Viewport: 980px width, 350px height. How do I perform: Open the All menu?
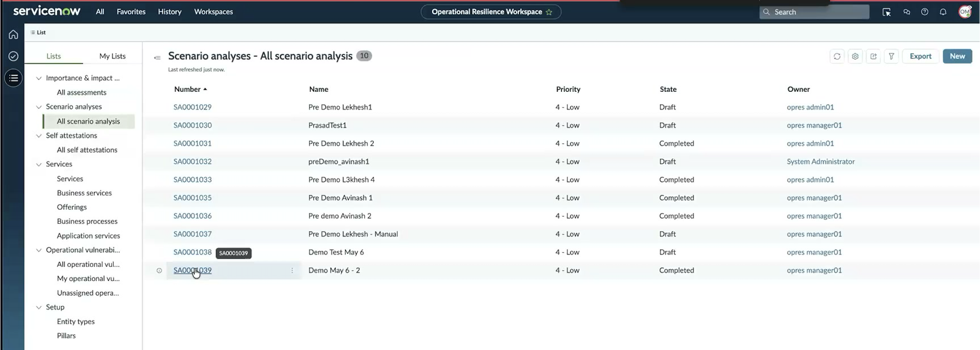point(100,12)
